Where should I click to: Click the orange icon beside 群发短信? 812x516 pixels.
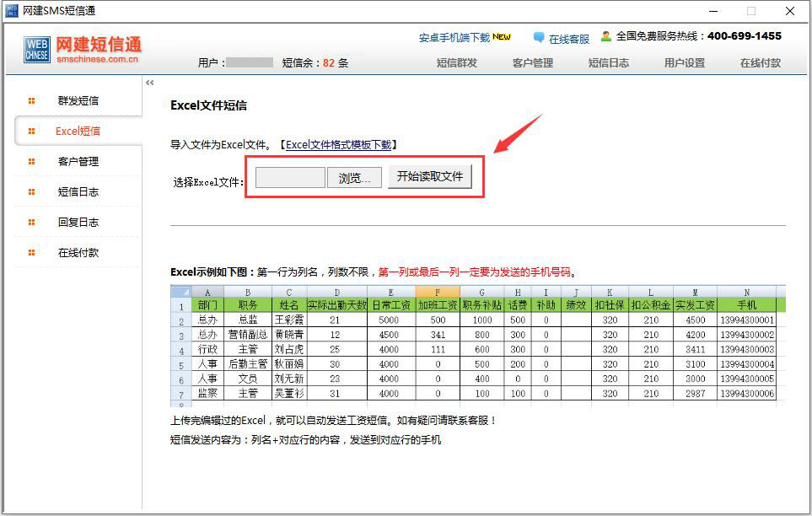tap(32, 101)
